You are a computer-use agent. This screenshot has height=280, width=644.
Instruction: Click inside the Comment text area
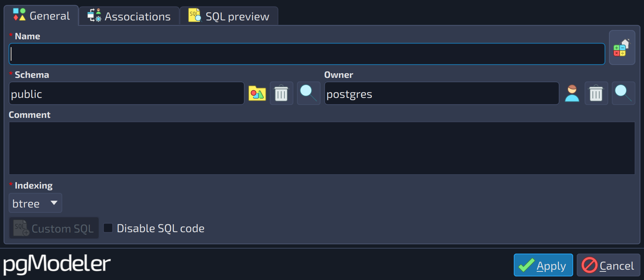(322, 148)
